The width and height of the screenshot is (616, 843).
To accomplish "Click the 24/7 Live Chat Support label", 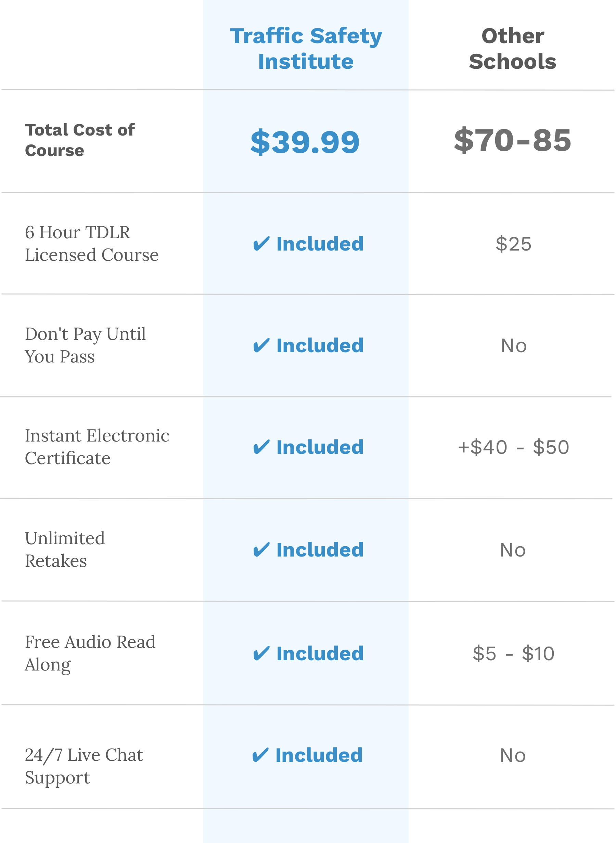I will pyautogui.click(x=84, y=767).
